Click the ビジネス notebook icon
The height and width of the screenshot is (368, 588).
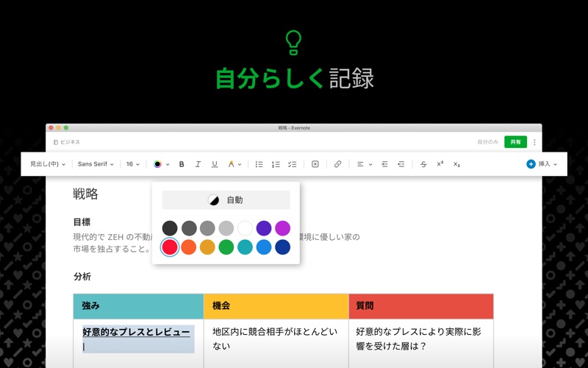tap(56, 142)
